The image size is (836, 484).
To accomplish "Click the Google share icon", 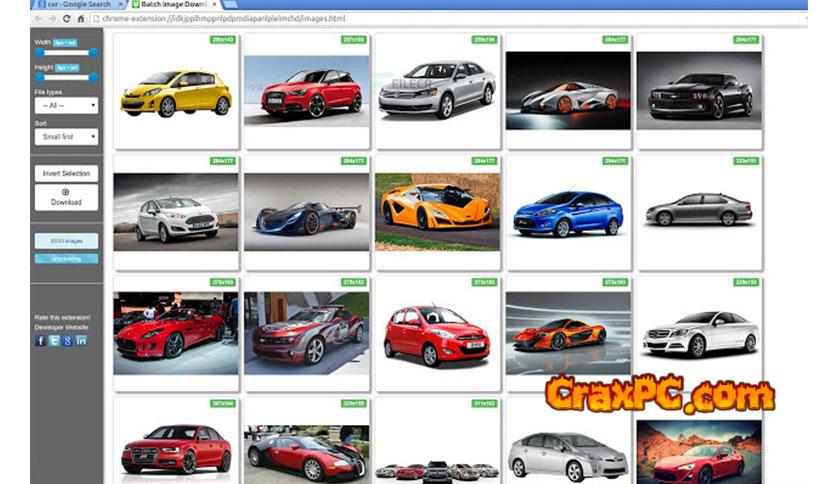I will [67, 341].
